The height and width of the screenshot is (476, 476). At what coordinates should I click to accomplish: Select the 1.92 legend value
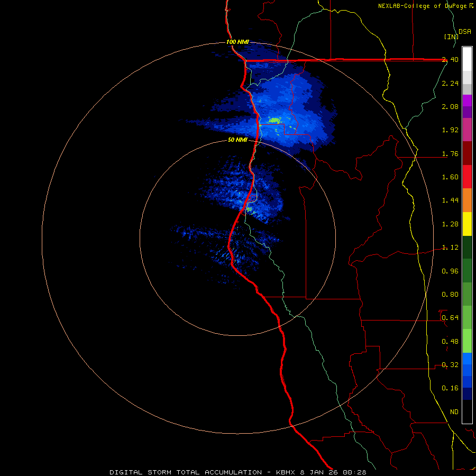point(450,130)
